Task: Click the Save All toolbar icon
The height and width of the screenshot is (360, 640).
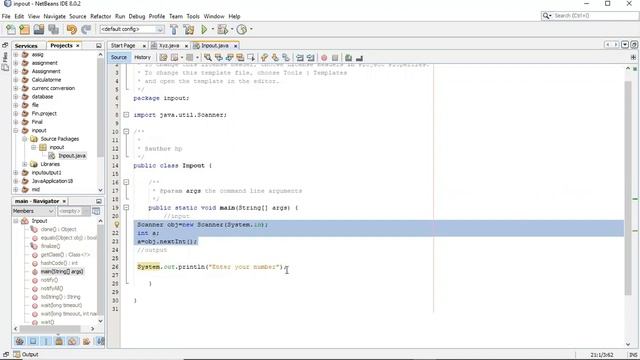Action: pyautogui.click(x=53, y=29)
